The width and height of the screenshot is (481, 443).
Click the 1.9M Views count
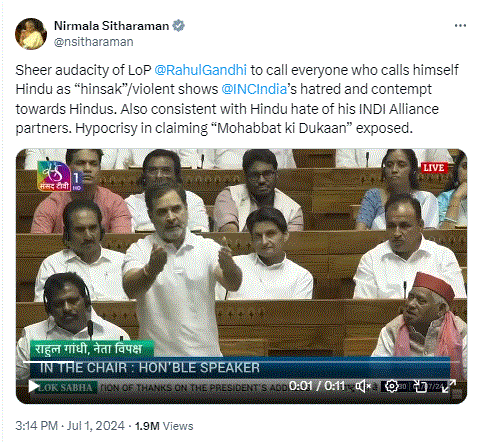tap(164, 426)
